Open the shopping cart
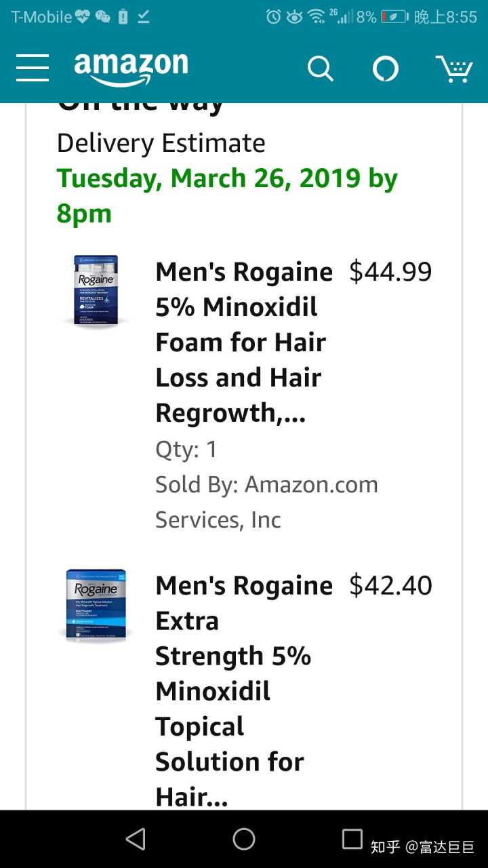This screenshot has height=868, width=488. pos(453,68)
